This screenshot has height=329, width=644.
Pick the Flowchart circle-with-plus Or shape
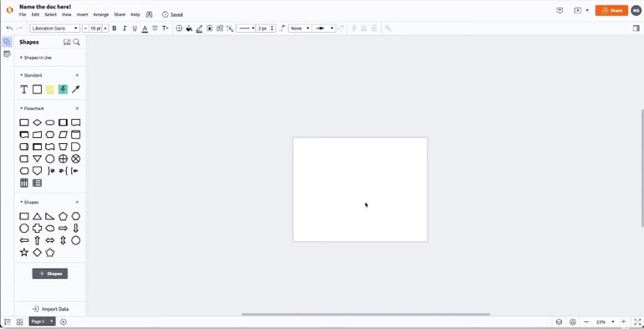click(63, 159)
